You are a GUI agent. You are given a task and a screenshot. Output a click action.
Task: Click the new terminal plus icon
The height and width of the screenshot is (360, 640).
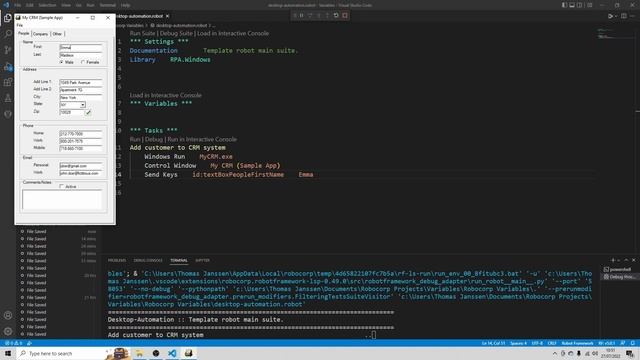coord(613,260)
